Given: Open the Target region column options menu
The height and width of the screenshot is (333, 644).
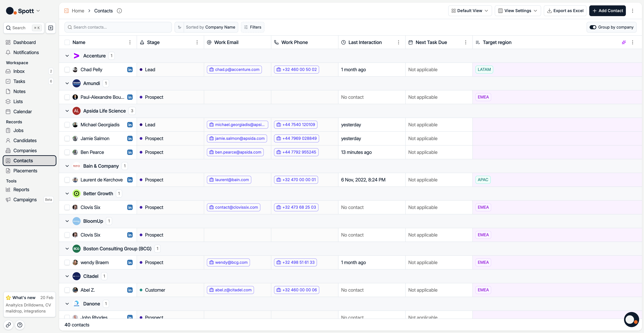Looking at the screenshot, I should [x=633, y=42].
